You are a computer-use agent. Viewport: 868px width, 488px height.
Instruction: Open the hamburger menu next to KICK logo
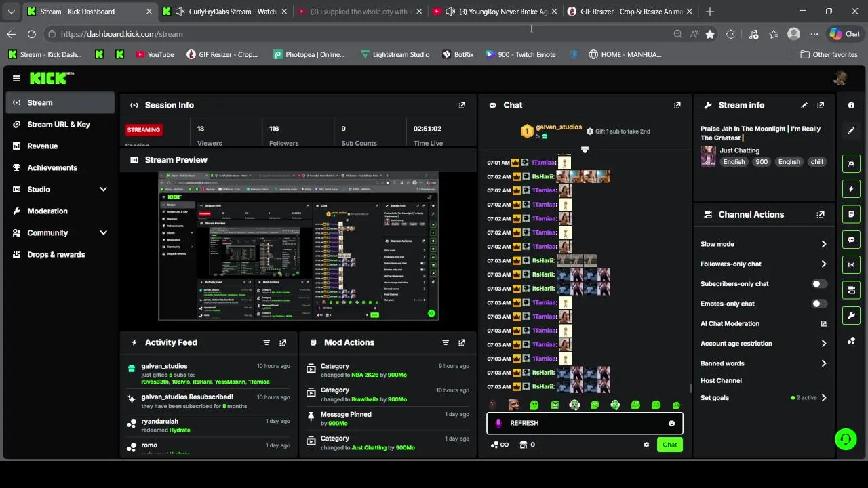pos(16,78)
